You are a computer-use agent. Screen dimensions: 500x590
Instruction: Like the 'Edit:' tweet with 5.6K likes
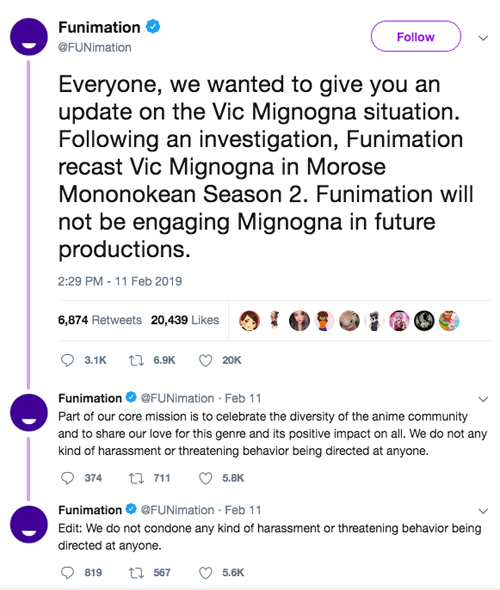(x=205, y=573)
